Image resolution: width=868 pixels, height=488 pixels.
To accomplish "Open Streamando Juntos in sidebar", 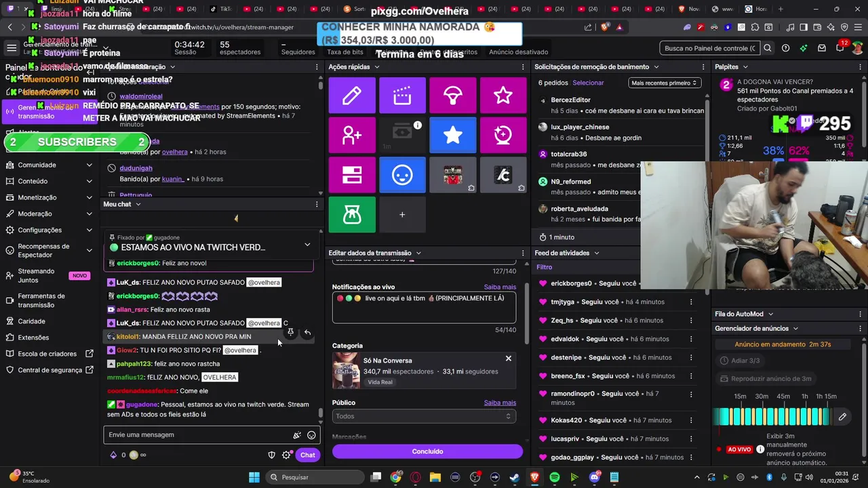I will click(x=49, y=275).
